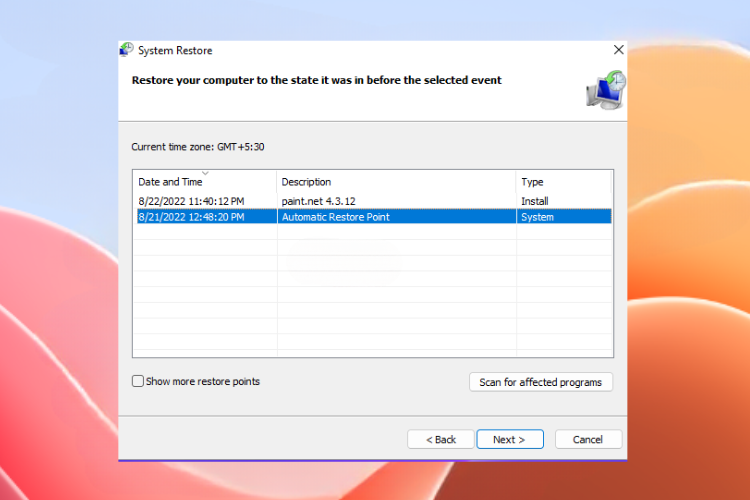
Task: Click the System Restore title bar icon
Action: coord(126,50)
